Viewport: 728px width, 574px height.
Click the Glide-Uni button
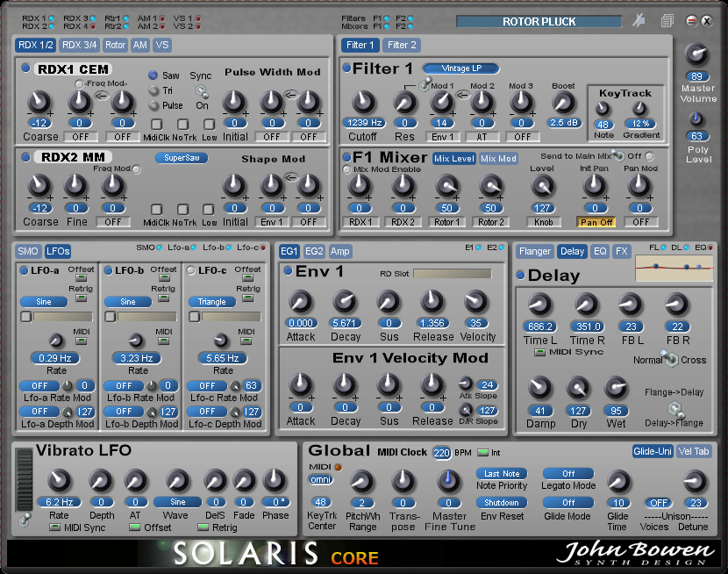coord(652,451)
